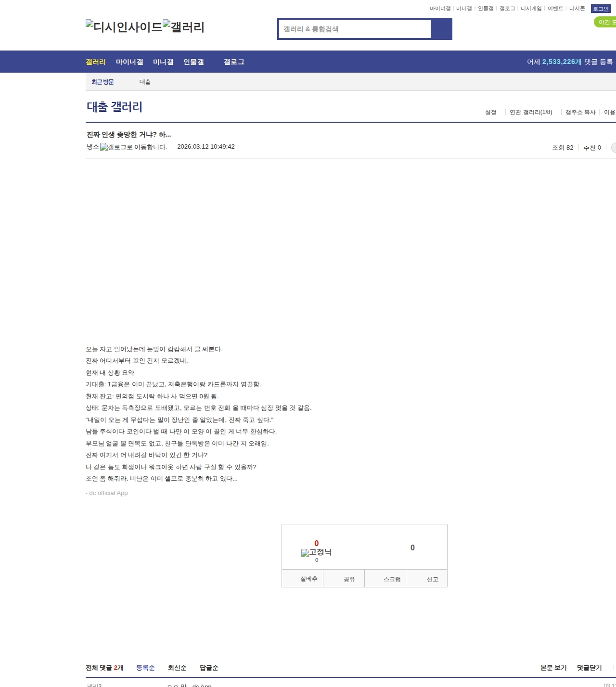Click the line starting 기대출: 1금융은
Image resolution: width=616 pixels, height=687 pixels.
click(173, 384)
